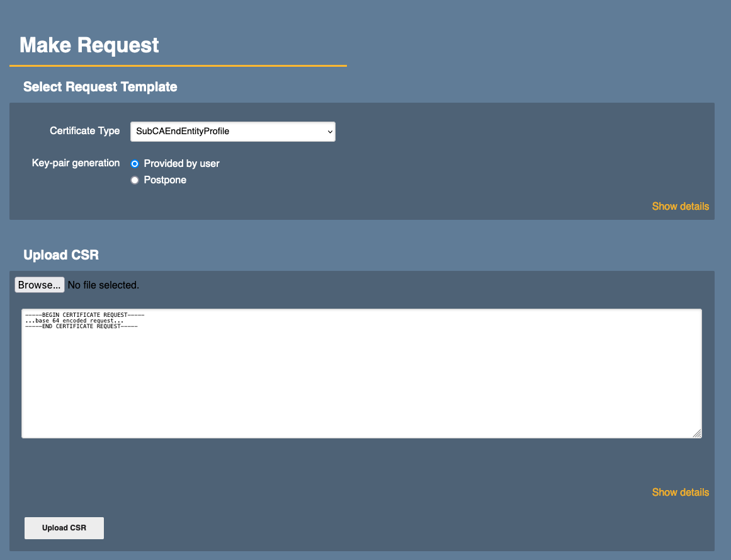
Task: Click the Make Request page heading
Action: pos(89,45)
